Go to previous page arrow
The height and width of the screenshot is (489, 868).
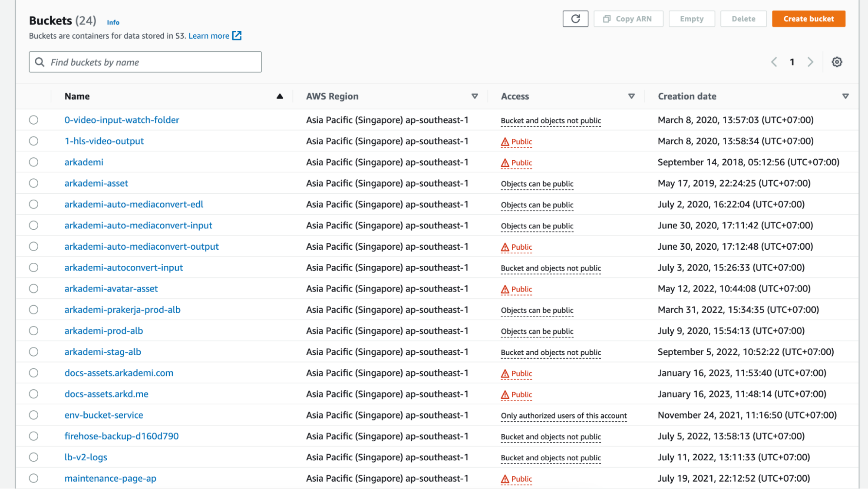pyautogui.click(x=774, y=62)
